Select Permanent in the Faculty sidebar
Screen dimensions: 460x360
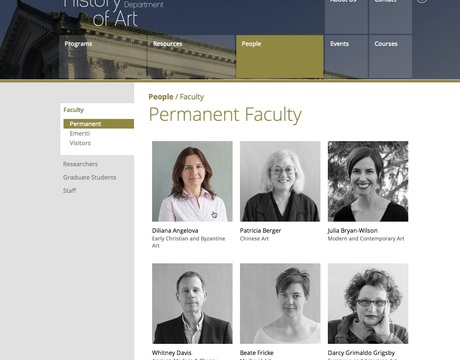(x=99, y=124)
